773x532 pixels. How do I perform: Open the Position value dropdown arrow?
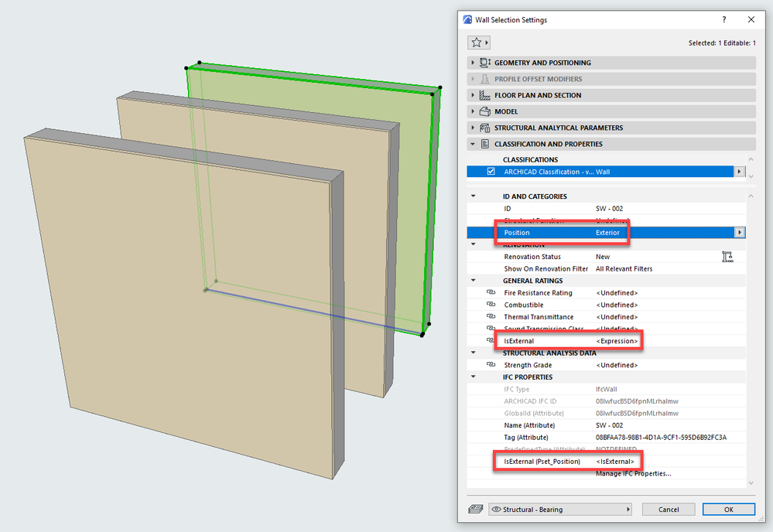click(x=740, y=232)
